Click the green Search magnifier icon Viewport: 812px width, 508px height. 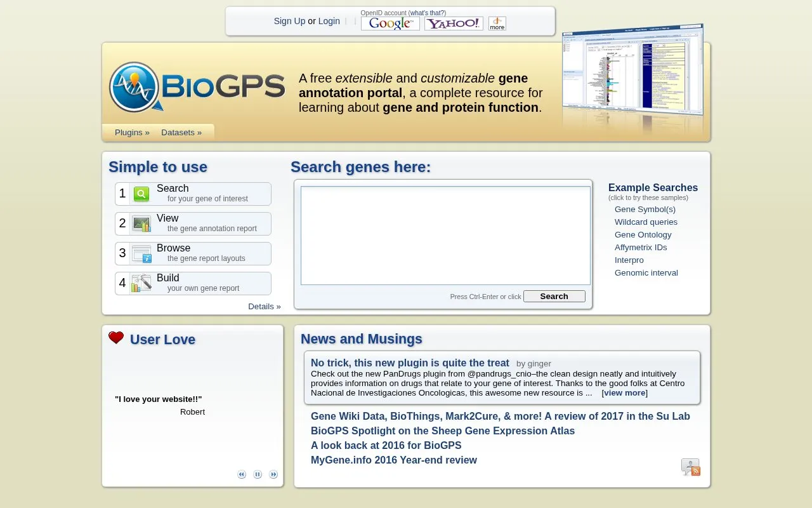pyautogui.click(x=141, y=194)
